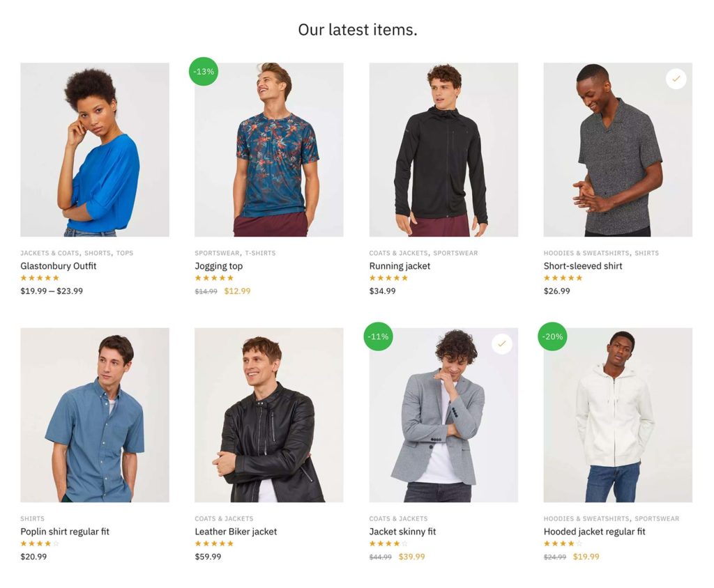Select the fifth star on Running jacket rating
This screenshot has width=714, height=588.
(x=403, y=278)
